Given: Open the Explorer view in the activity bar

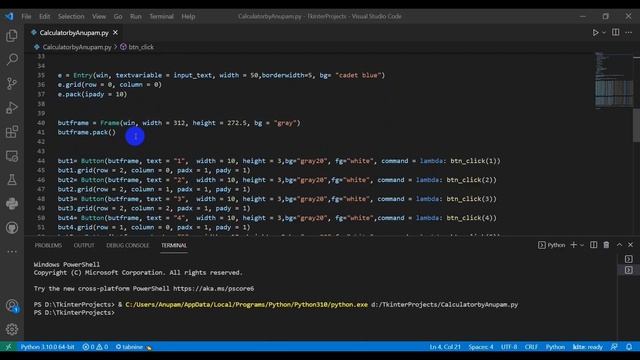Looking at the screenshot, I should (12, 36).
